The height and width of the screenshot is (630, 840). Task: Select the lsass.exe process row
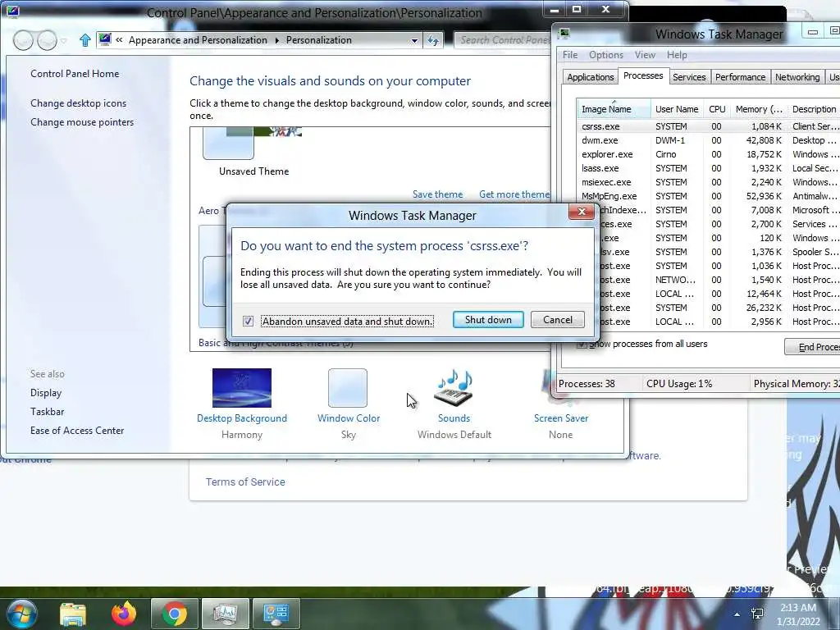[x=709, y=168]
